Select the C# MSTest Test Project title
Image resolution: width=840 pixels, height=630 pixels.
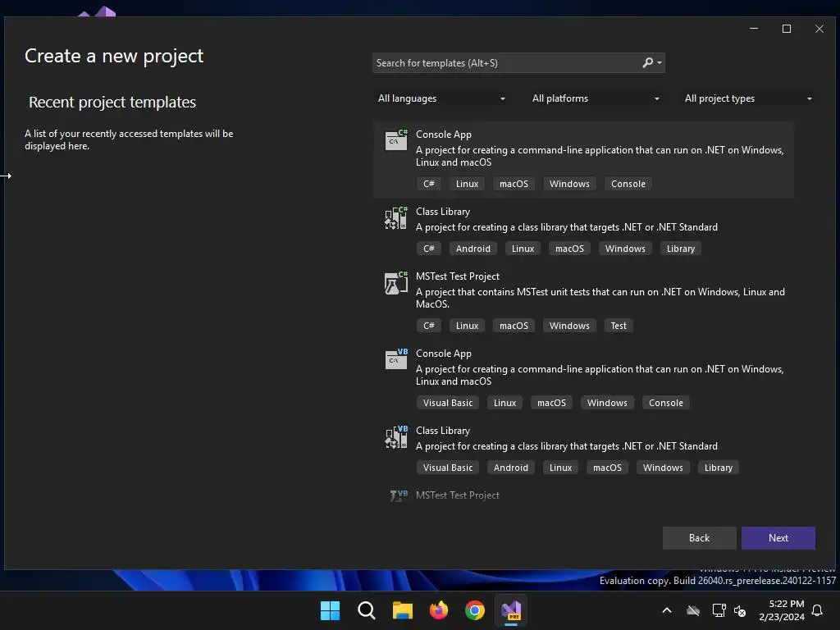tap(458, 276)
